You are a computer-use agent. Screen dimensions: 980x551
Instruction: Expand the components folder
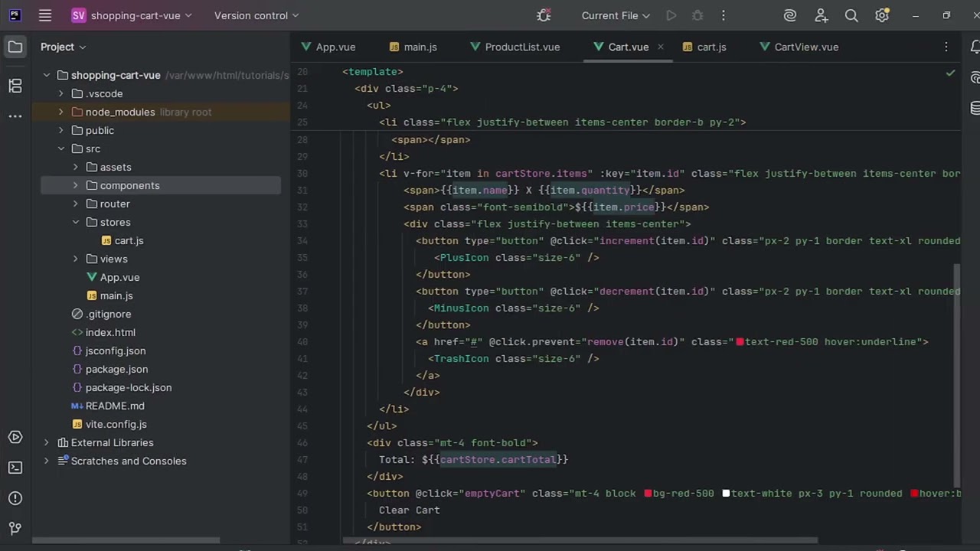point(75,185)
